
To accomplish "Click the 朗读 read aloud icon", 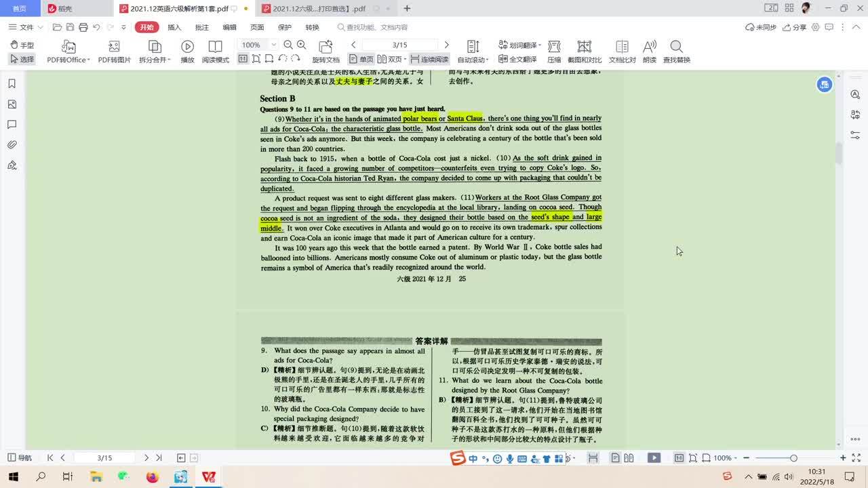I will tap(649, 47).
